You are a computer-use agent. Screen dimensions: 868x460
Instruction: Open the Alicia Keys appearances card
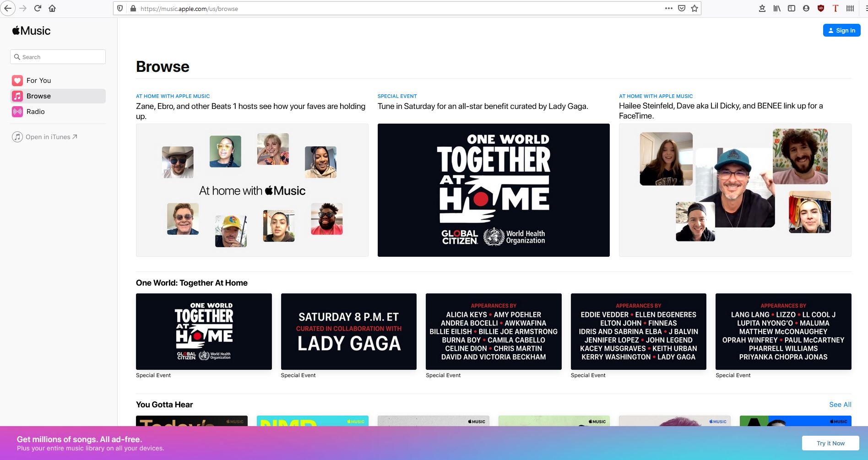coord(494,331)
